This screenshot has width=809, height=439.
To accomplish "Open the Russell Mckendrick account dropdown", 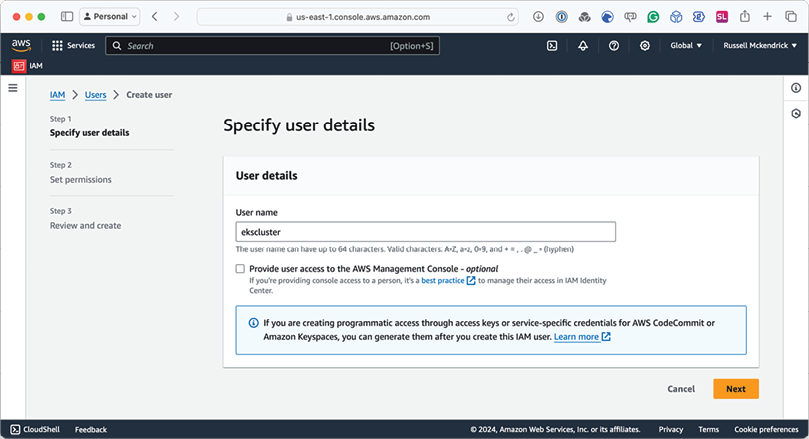I will 759,45.
